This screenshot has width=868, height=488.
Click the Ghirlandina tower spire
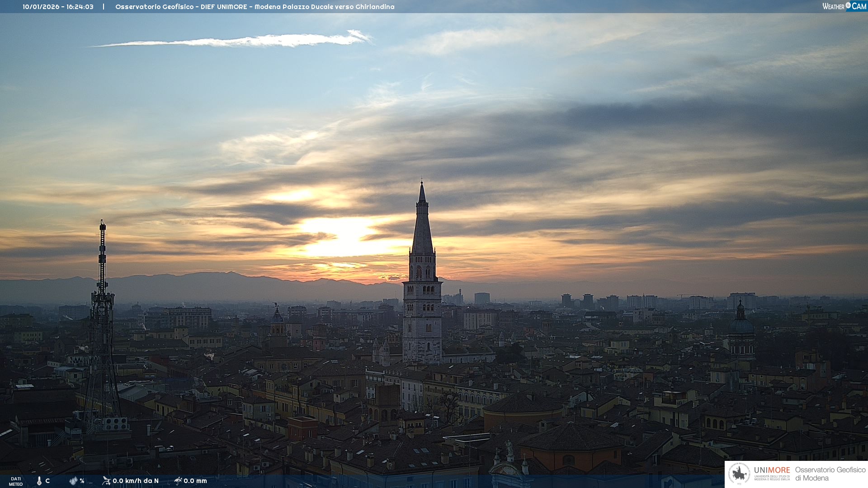click(x=422, y=226)
